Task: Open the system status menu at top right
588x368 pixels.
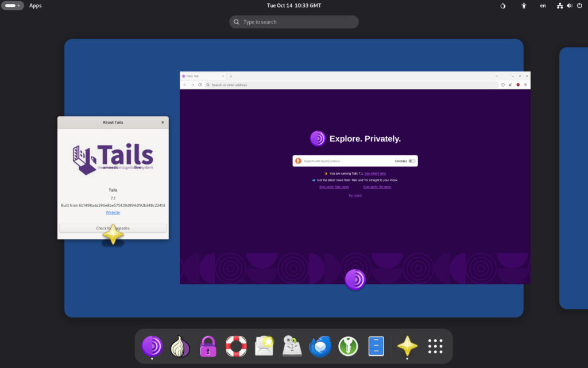Action: (568, 5)
